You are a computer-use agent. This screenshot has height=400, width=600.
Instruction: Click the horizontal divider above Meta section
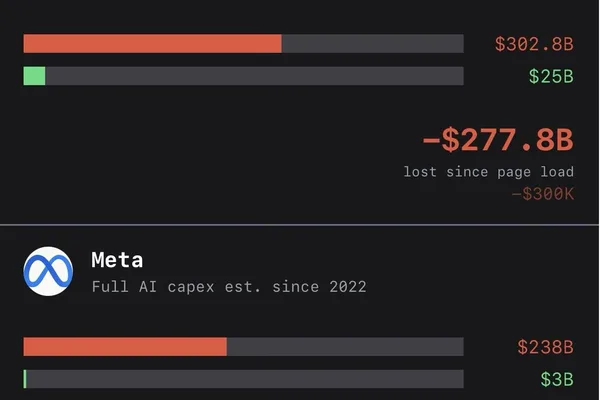pyautogui.click(x=299, y=225)
